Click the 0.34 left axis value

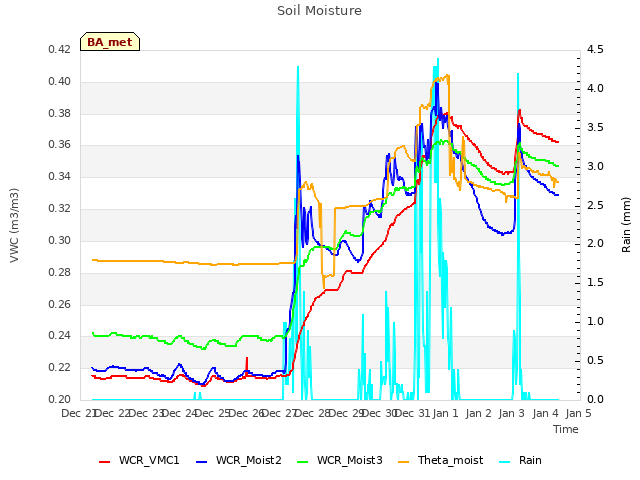(60, 177)
